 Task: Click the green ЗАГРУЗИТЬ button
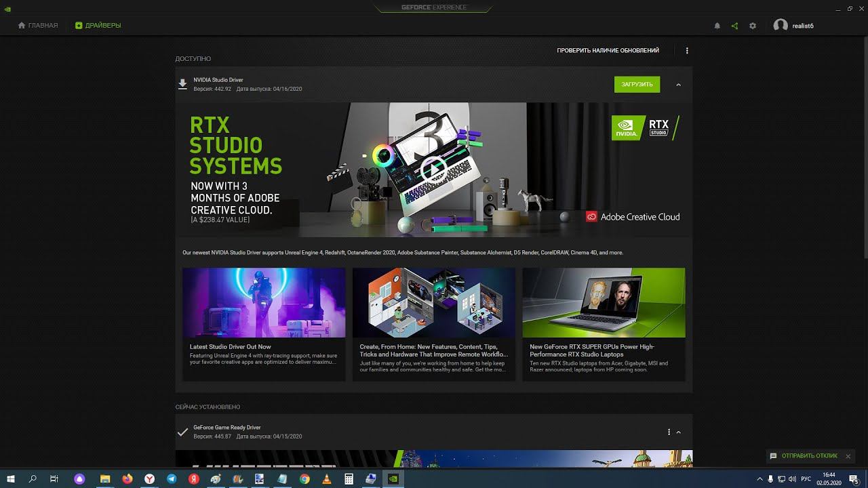click(x=637, y=85)
